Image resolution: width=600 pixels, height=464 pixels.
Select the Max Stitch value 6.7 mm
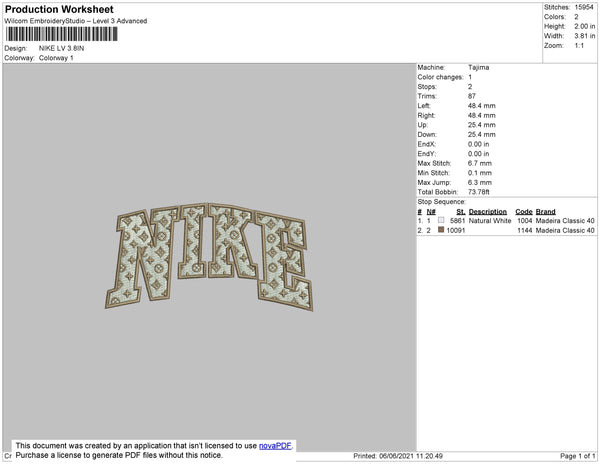[479, 163]
